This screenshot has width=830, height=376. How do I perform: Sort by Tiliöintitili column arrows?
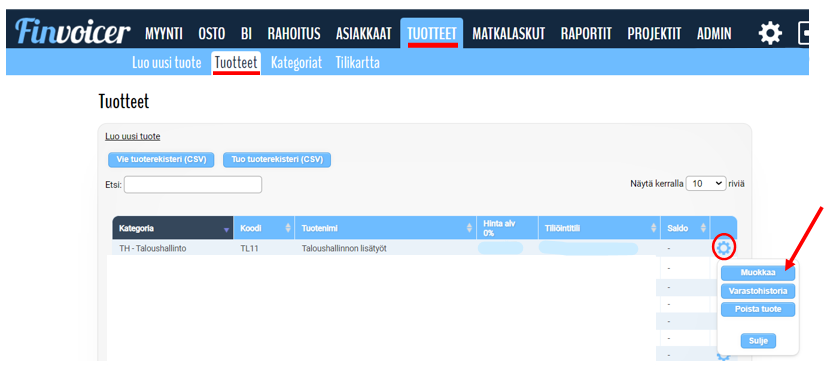[x=653, y=228]
